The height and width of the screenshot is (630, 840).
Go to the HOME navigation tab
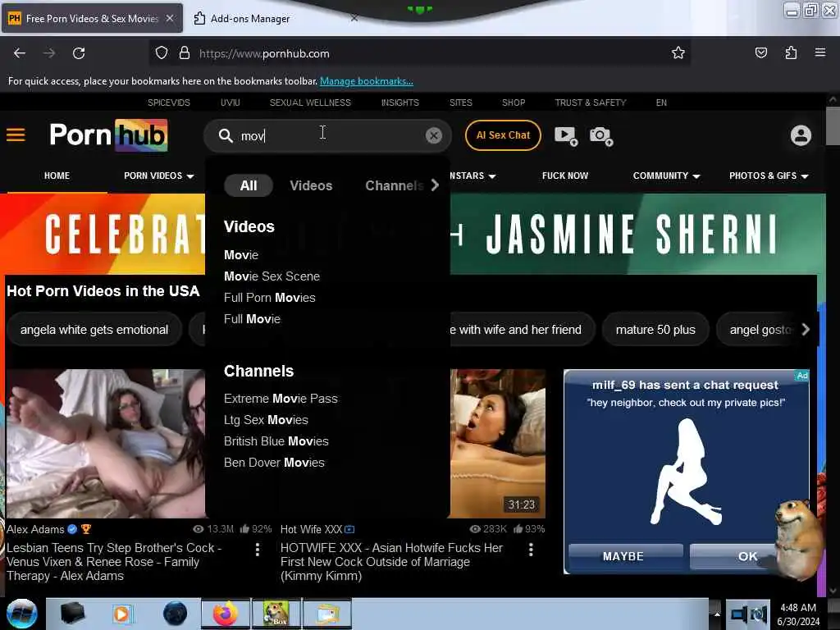coord(57,176)
